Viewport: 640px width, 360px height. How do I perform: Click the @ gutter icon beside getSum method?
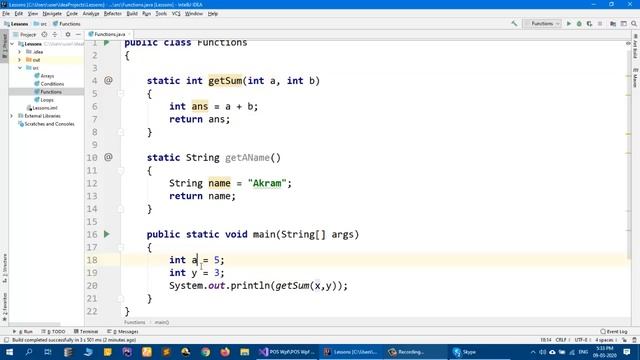[x=108, y=80]
